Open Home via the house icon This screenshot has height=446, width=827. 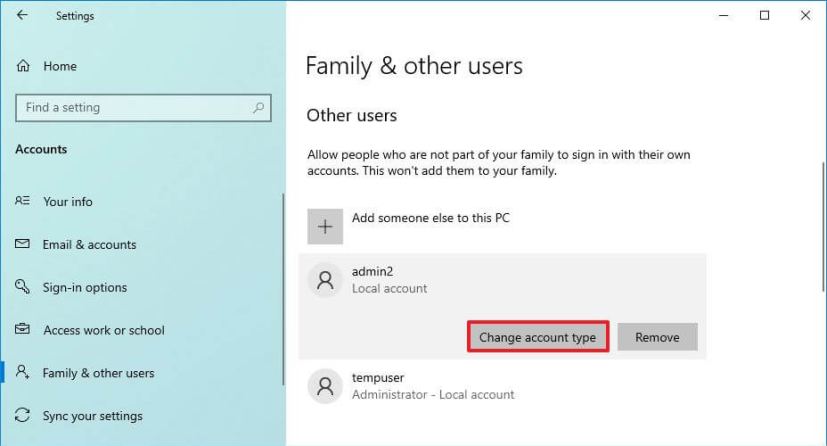(23, 66)
